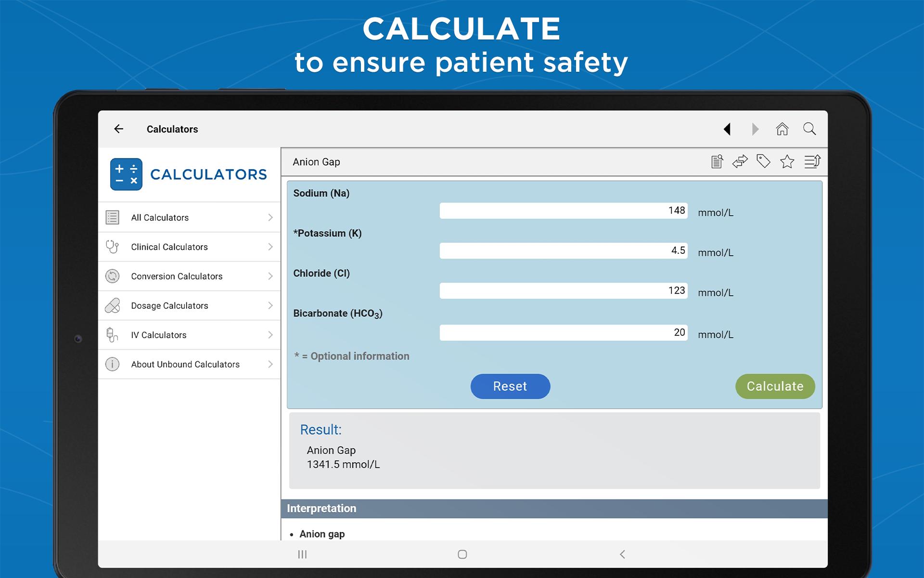
Task: Click the cross-links arrows icon
Action: coord(740,161)
